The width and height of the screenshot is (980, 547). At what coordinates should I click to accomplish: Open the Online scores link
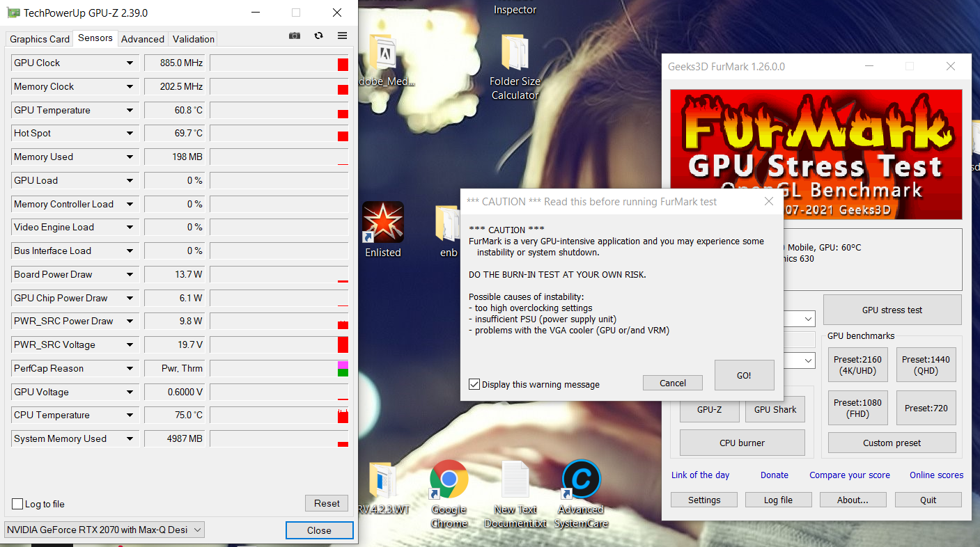(x=936, y=475)
